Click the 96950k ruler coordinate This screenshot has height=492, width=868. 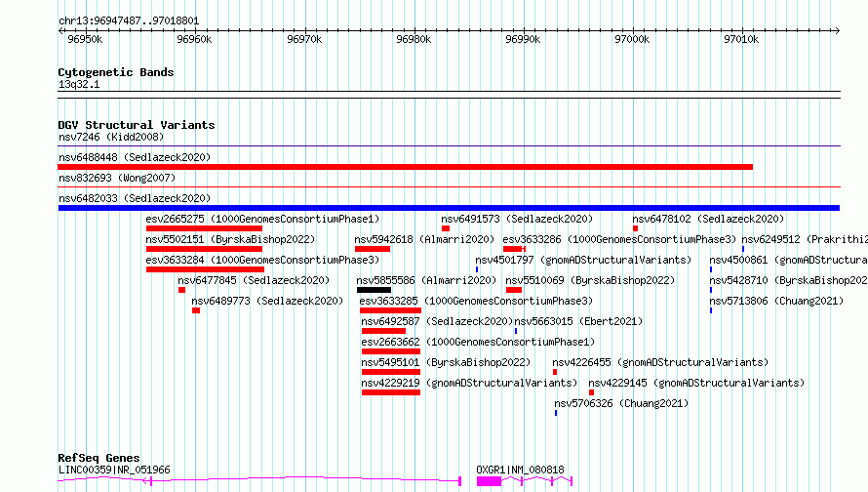click(85, 39)
